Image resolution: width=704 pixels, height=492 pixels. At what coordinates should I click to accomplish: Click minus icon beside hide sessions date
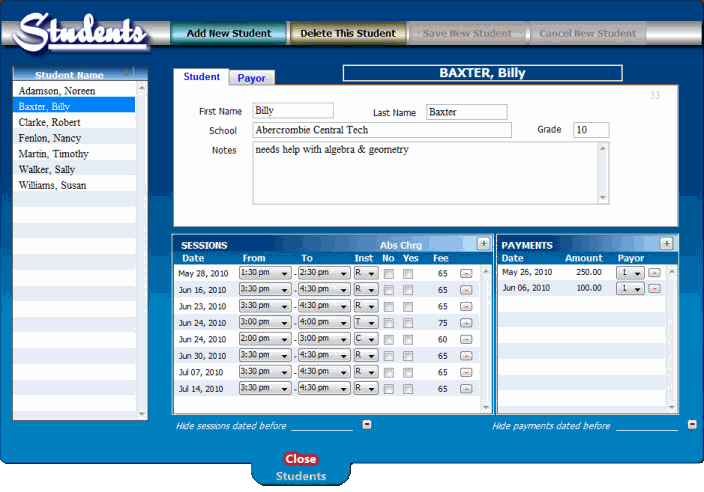[x=367, y=425]
